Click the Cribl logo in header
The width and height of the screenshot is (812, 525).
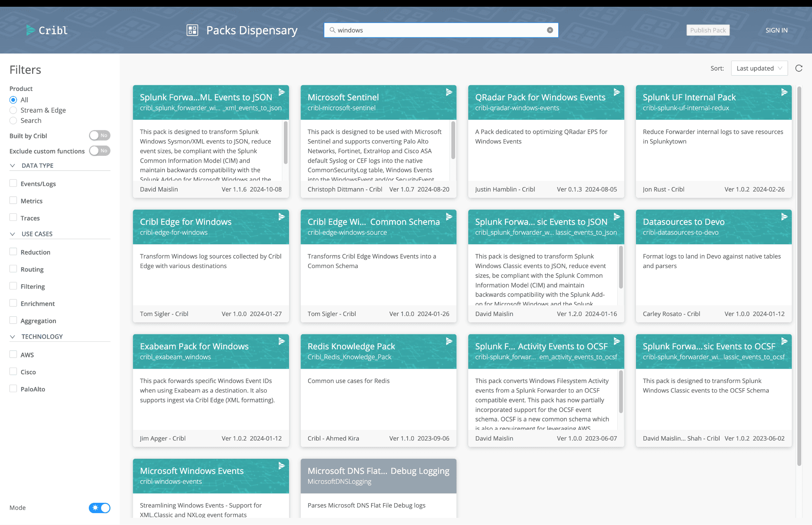tap(47, 30)
